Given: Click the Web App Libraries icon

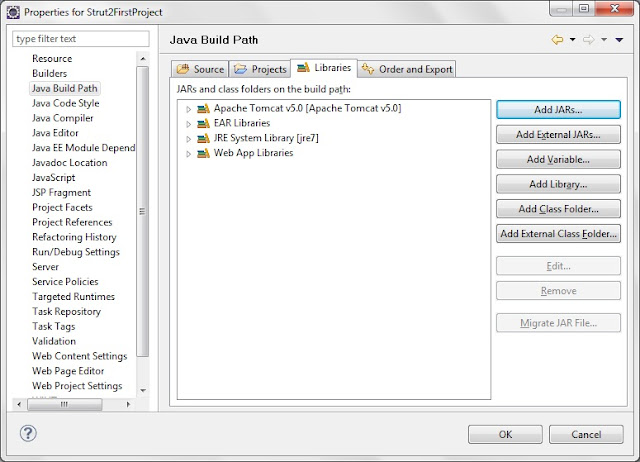Looking at the screenshot, I should [203, 153].
